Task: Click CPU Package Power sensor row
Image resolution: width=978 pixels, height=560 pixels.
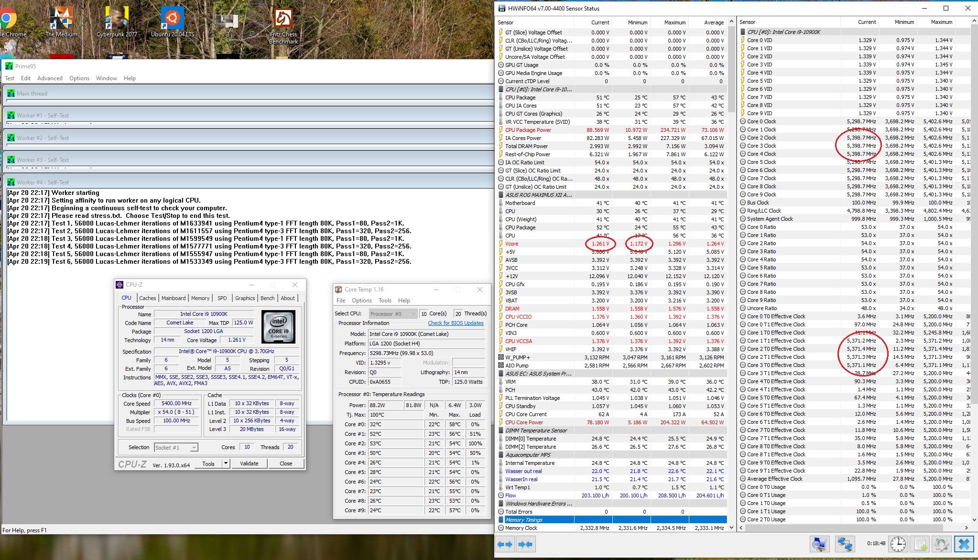Action: 612,130
